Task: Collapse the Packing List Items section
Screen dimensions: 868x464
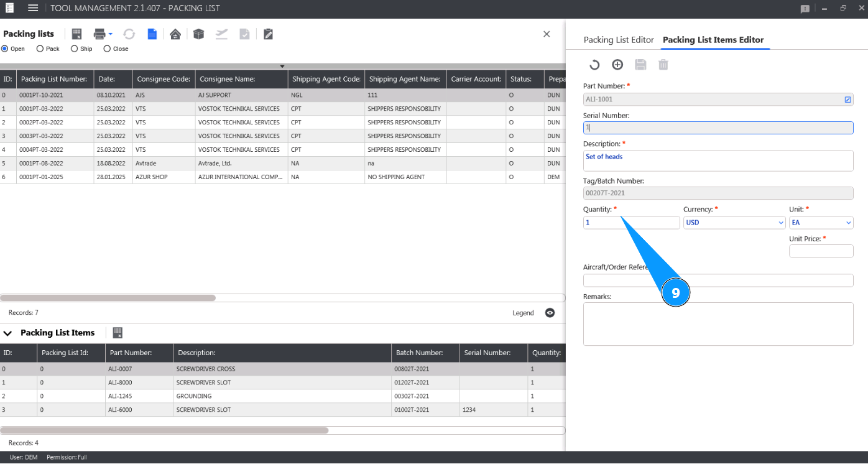Action: pos(8,333)
